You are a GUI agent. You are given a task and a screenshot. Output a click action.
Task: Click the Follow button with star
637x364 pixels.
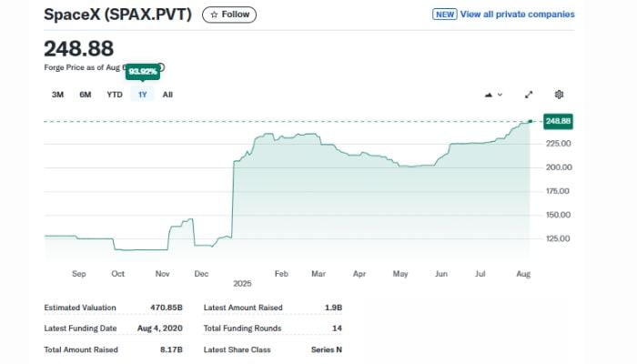tap(228, 15)
